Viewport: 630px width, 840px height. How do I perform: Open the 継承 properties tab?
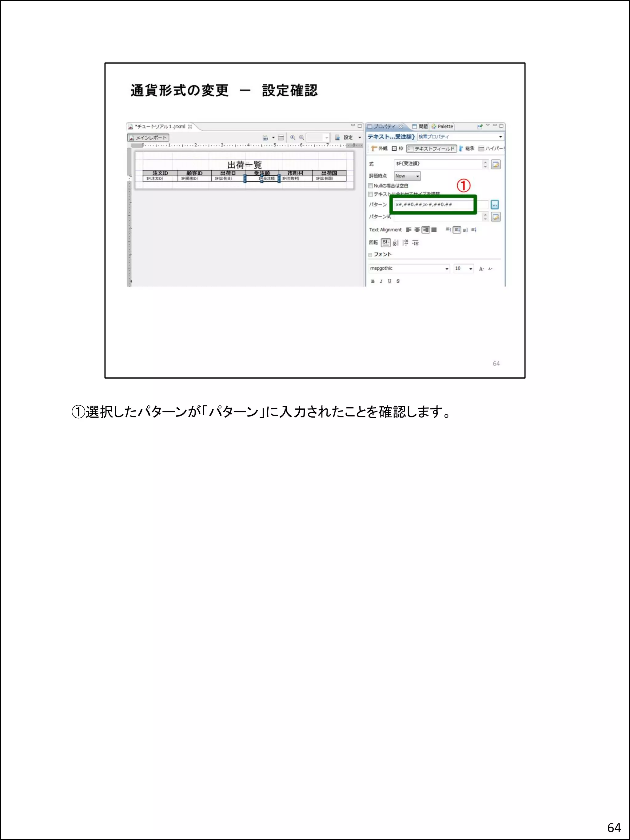click(x=467, y=149)
